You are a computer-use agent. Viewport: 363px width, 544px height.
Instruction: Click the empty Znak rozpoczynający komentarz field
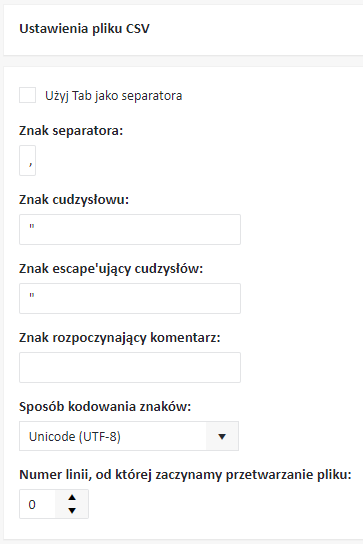point(130,367)
